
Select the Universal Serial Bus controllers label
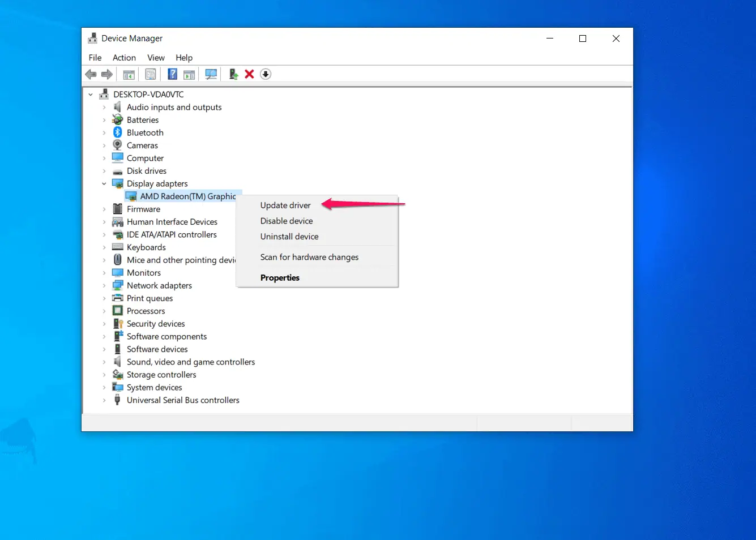183,400
